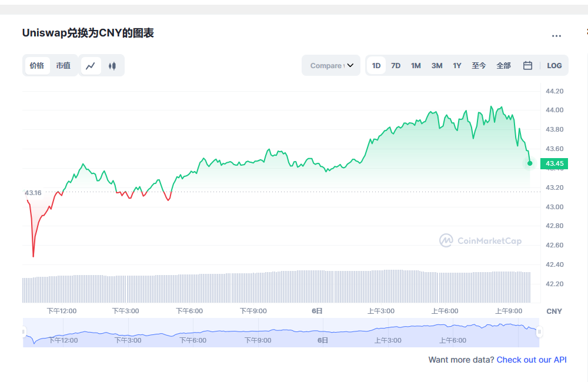This screenshot has height=382, width=588.
Task: Open the calendar date range picker
Action: coord(527,66)
